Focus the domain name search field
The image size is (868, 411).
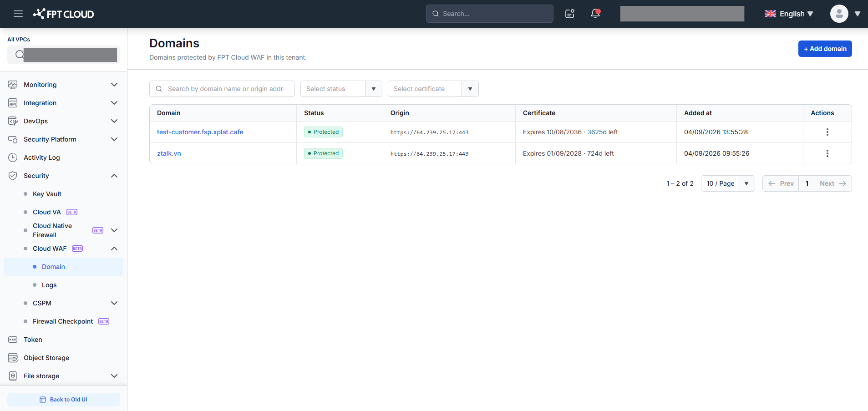tap(222, 89)
